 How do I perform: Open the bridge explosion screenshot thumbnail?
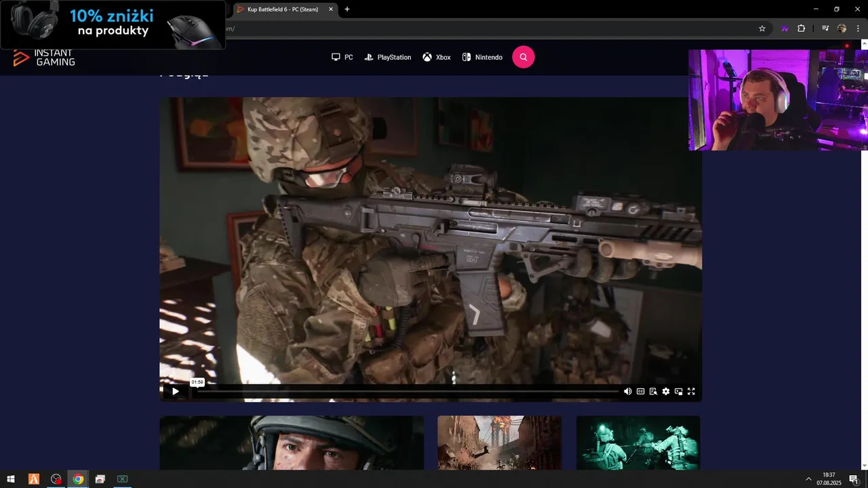[x=499, y=443]
